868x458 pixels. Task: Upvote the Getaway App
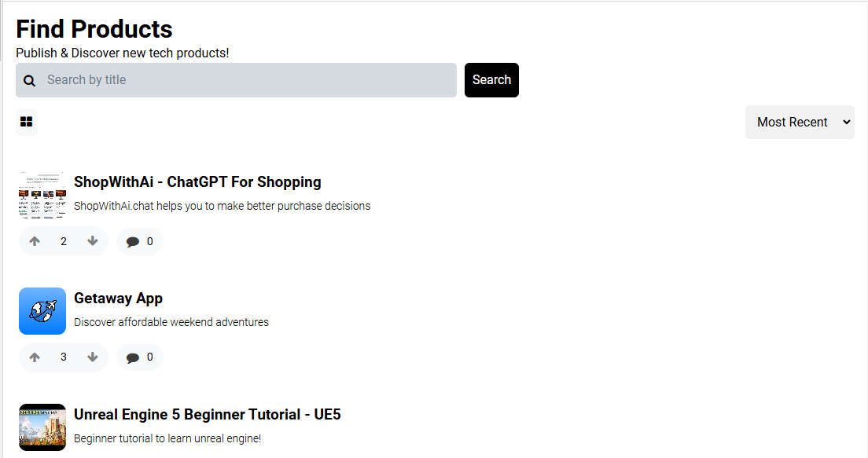click(35, 357)
